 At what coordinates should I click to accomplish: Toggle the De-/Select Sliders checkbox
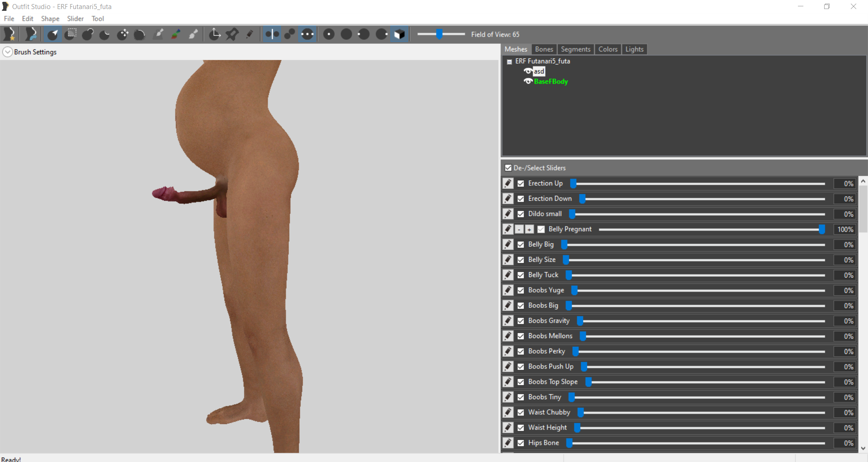[508, 168]
